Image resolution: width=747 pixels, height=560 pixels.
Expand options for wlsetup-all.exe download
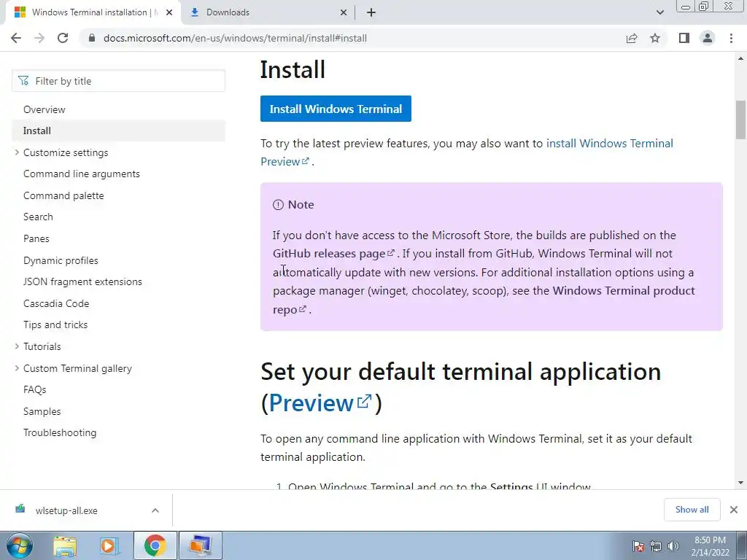pyautogui.click(x=155, y=510)
